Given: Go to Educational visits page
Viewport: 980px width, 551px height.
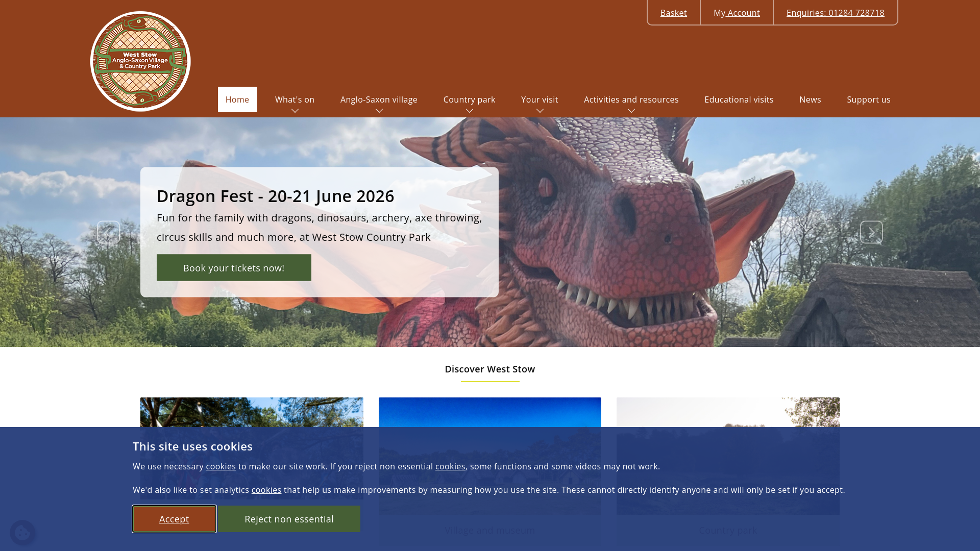Looking at the screenshot, I should (x=739, y=99).
